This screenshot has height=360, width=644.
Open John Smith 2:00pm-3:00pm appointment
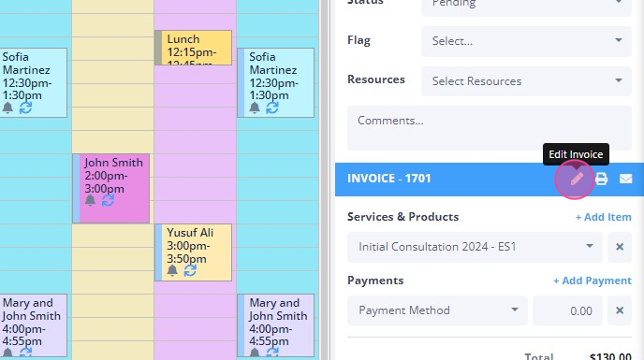point(110,188)
